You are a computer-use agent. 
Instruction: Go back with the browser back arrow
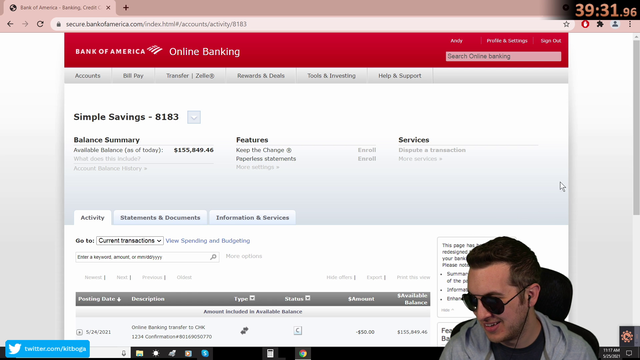coord(10,24)
